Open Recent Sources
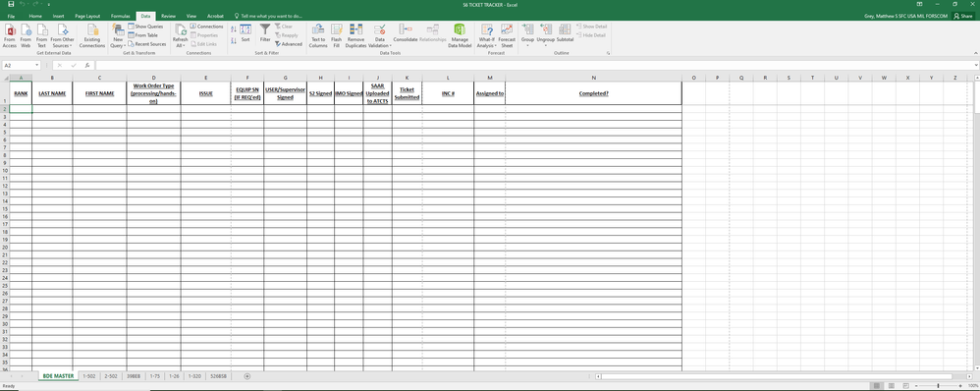980x391 pixels. (x=147, y=44)
